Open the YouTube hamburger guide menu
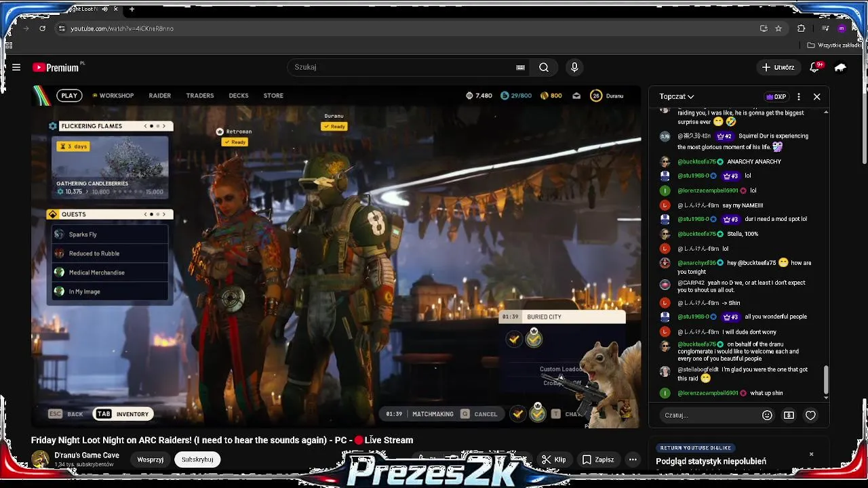The image size is (868, 488). (x=16, y=67)
